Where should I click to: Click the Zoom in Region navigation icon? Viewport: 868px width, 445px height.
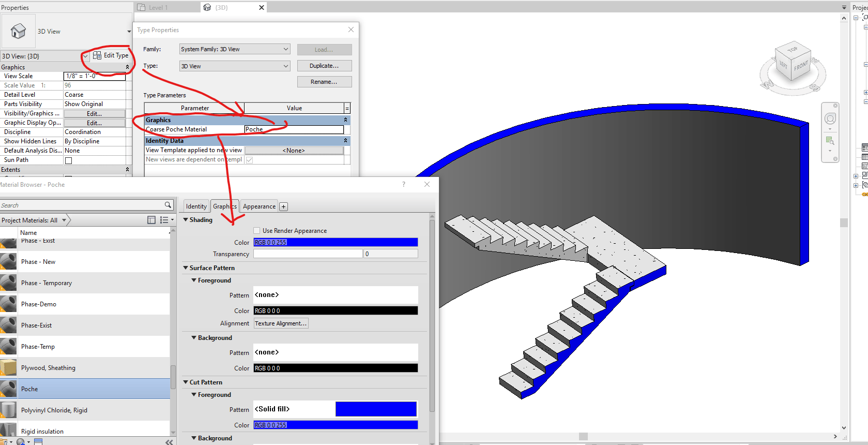(830, 141)
